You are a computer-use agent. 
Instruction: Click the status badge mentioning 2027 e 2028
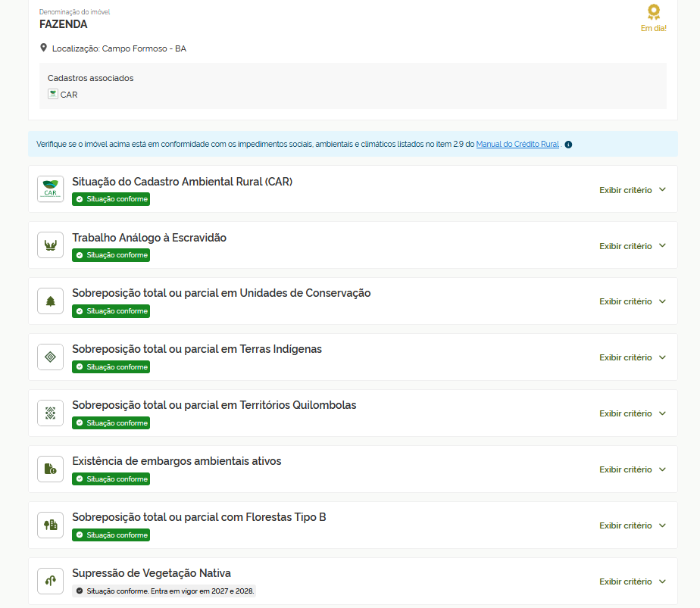click(x=164, y=591)
